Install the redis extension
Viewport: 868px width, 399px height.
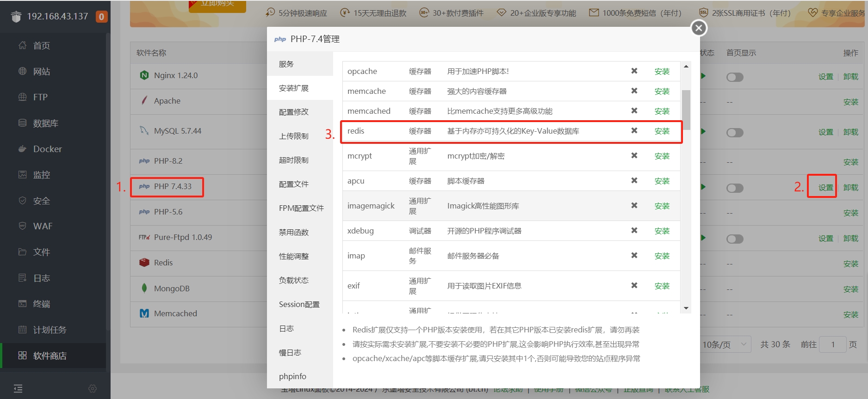662,131
